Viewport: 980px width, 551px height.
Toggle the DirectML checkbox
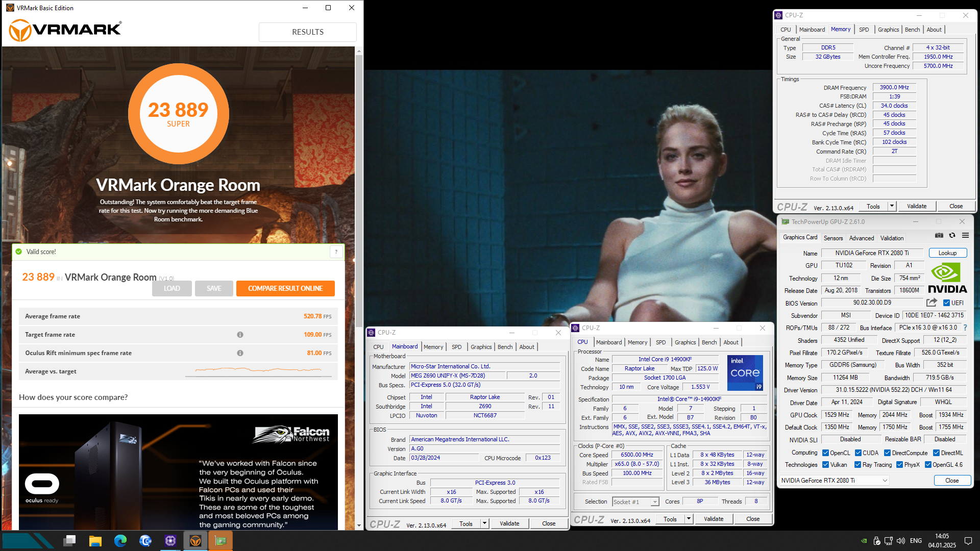tap(936, 453)
